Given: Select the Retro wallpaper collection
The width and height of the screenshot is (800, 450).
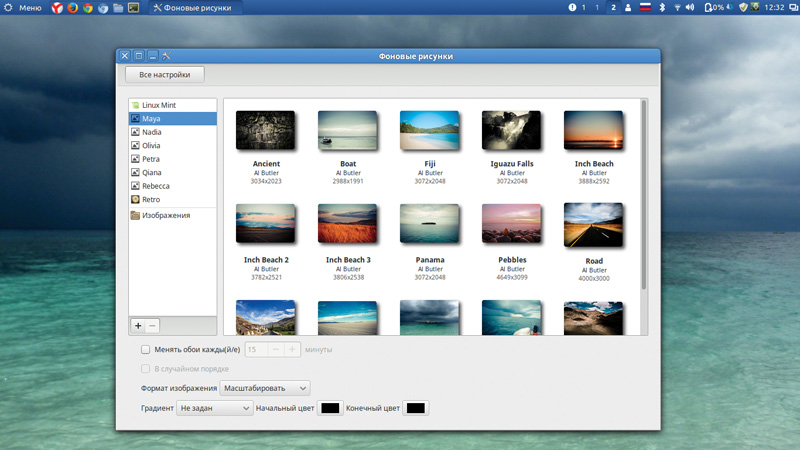Looking at the screenshot, I should point(151,199).
